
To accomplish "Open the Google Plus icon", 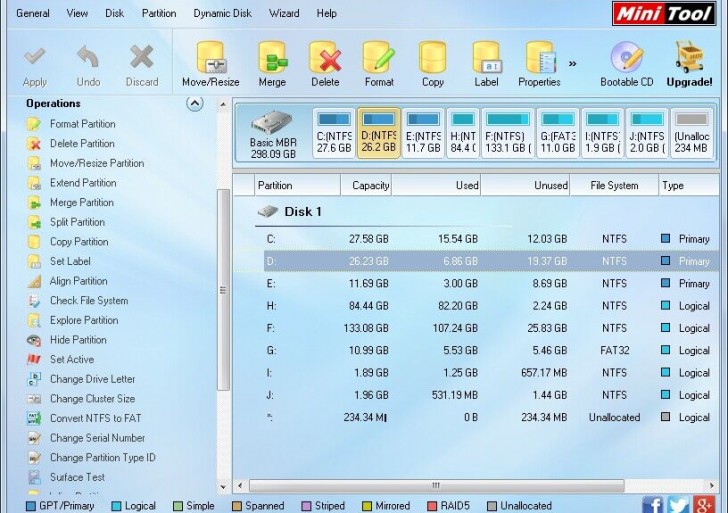I will [703, 505].
